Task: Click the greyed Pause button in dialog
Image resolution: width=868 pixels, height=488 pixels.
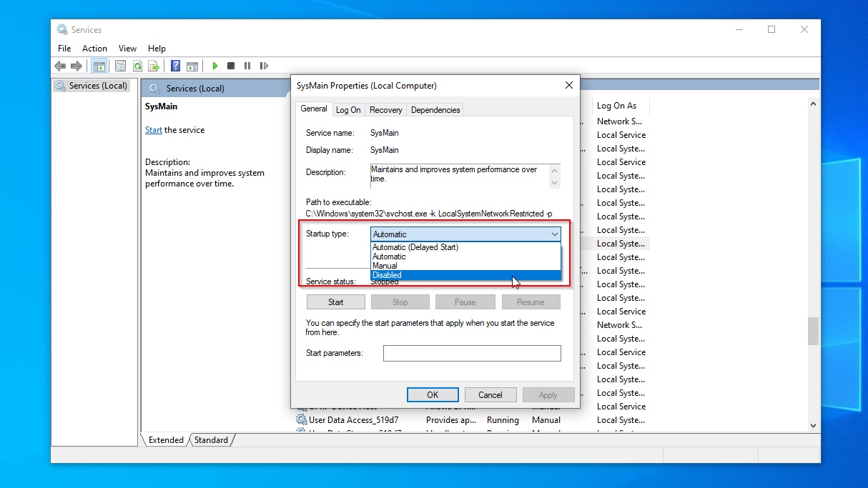Action: pyautogui.click(x=465, y=302)
